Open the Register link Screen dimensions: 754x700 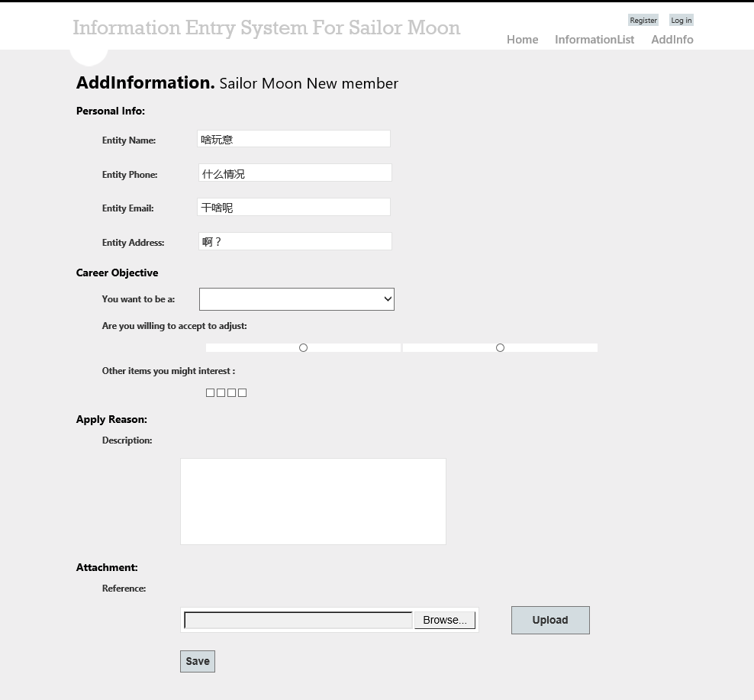(x=643, y=20)
